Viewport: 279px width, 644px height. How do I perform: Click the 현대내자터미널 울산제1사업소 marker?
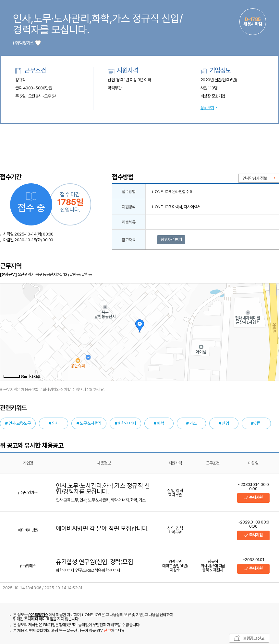click(248, 313)
